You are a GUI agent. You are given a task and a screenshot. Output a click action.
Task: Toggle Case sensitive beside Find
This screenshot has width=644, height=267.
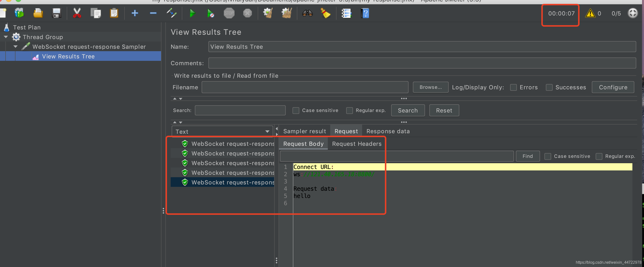[548, 156]
